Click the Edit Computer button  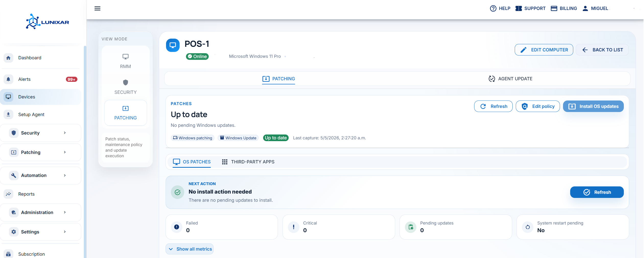[544, 50]
